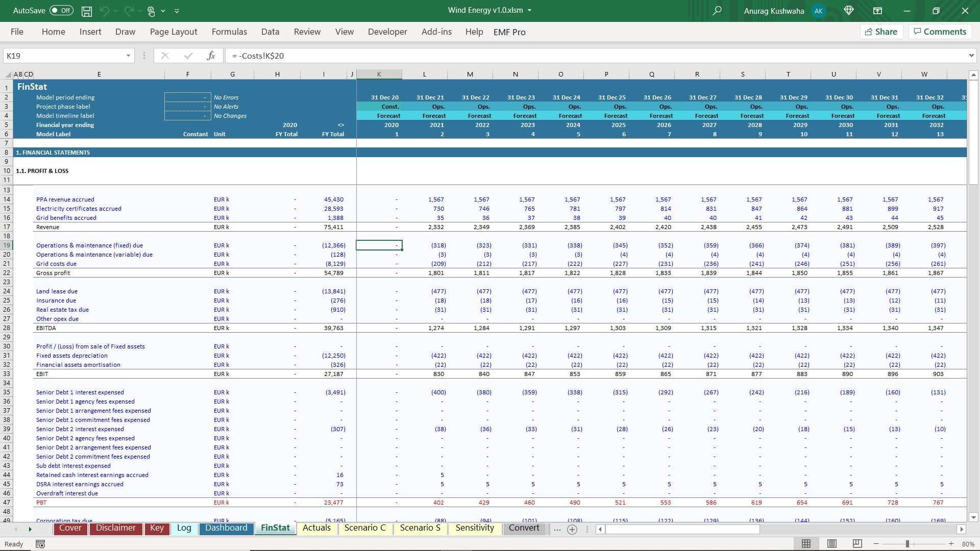Open the Formulas ribbon tab
This screenshot has width=980, height=551.
click(229, 32)
